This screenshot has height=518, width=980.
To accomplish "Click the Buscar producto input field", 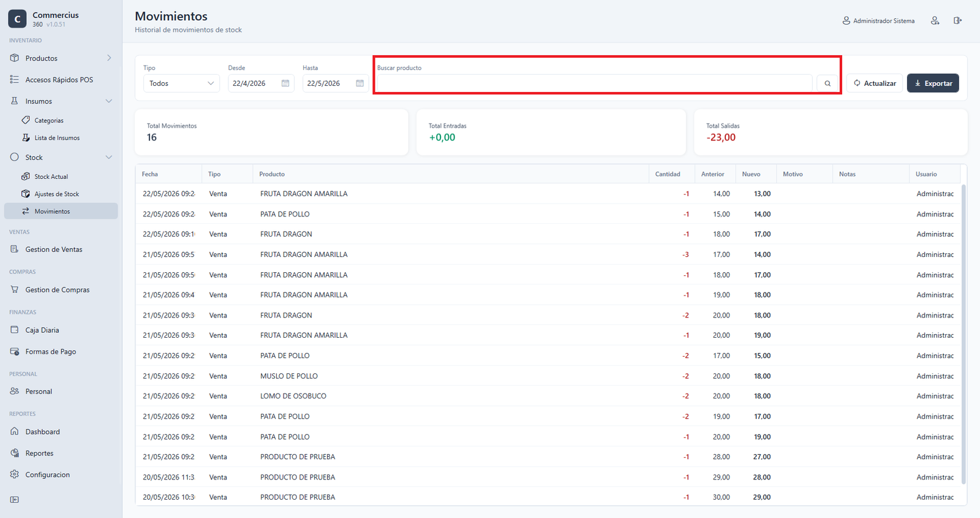I will (x=594, y=83).
